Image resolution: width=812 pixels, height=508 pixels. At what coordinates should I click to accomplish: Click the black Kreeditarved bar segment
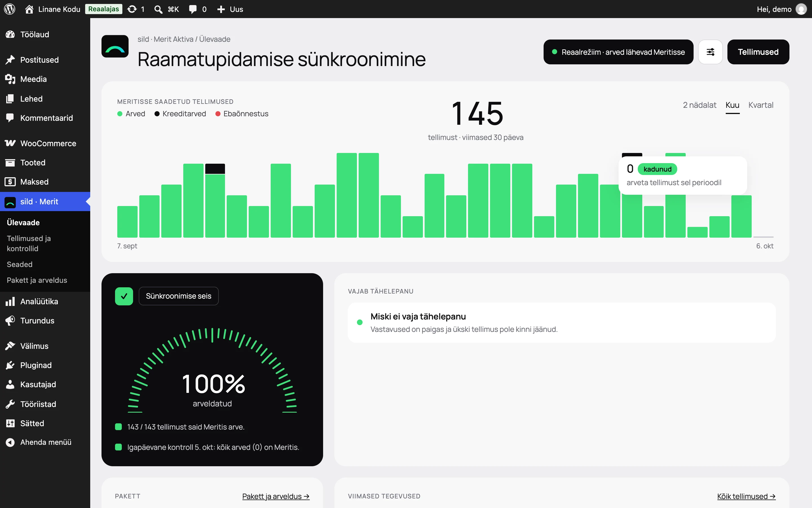coord(215,169)
